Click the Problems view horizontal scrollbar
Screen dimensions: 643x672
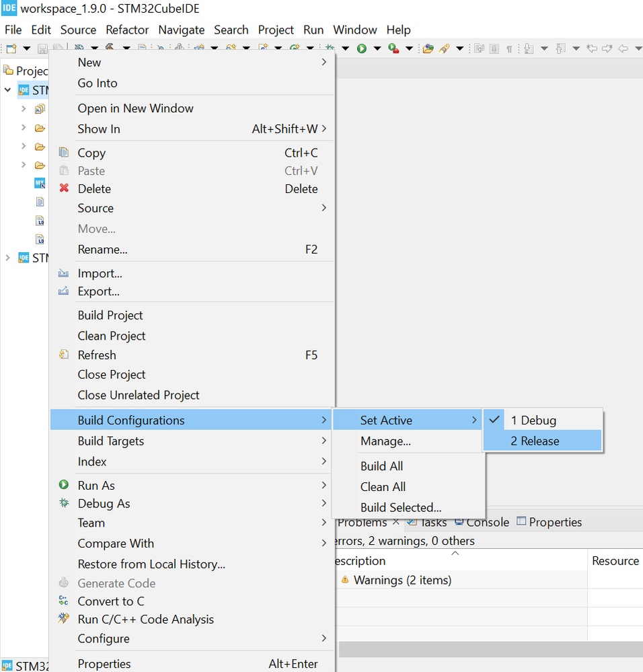(x=491, y=649)
